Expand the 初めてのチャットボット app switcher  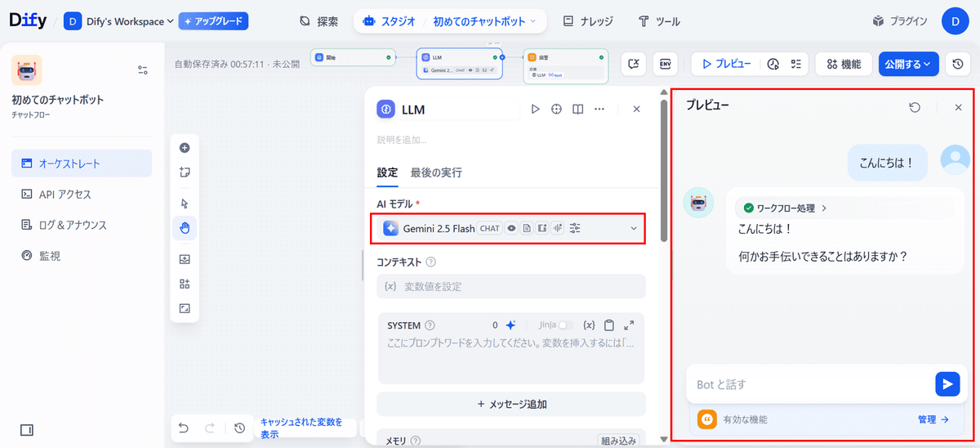coord(485,21)
